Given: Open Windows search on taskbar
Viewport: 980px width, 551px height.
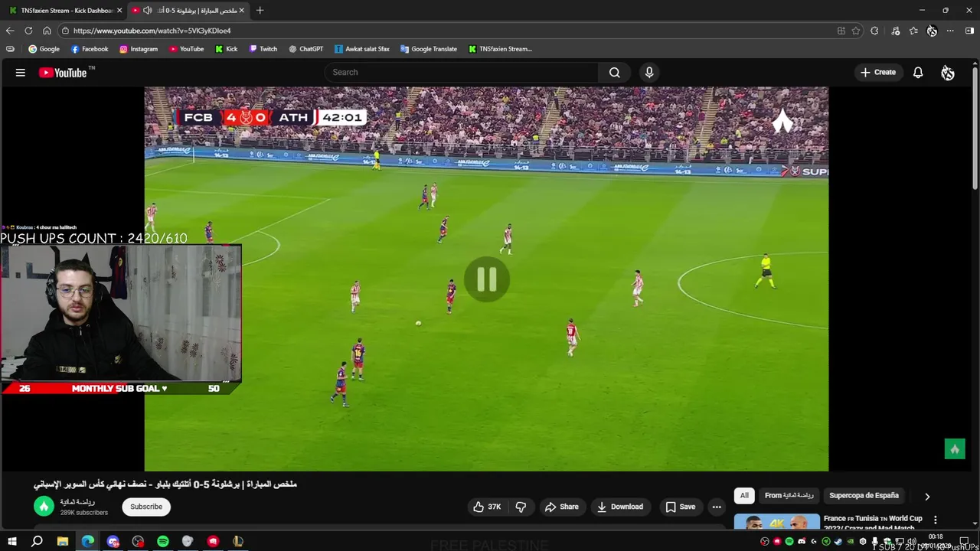Looking at the screenshot, I should point(37,541).
